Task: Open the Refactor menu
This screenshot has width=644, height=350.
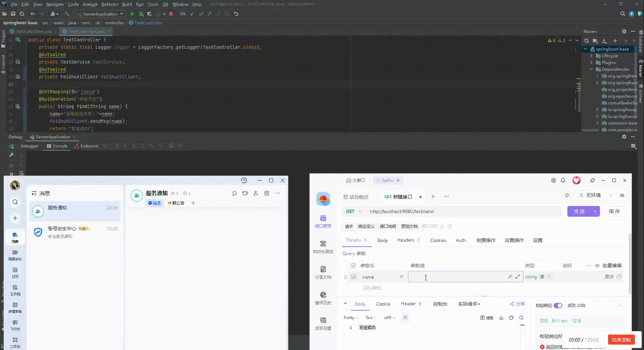Action: click(x=110, y=4)
